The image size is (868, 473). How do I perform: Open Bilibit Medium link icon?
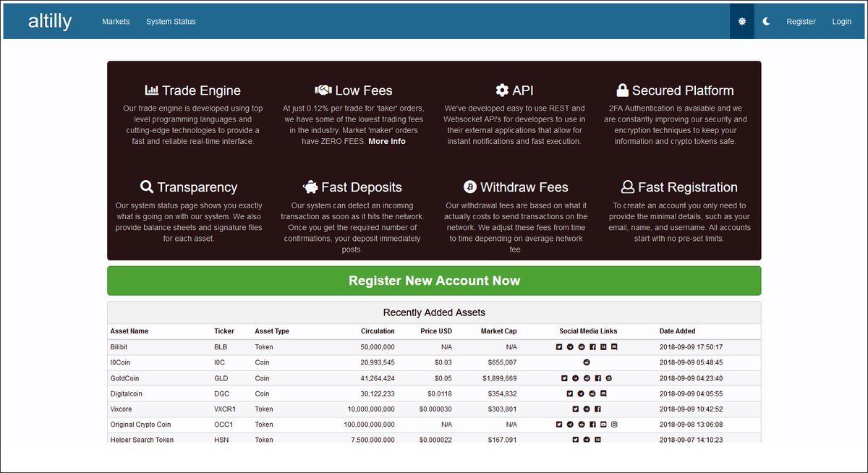pos(603,347)
